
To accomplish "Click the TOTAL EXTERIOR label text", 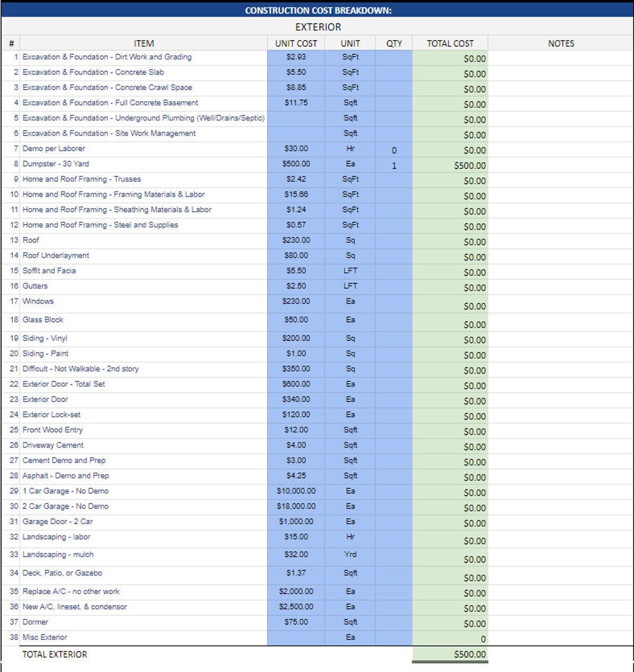I will tap(54, 655).
